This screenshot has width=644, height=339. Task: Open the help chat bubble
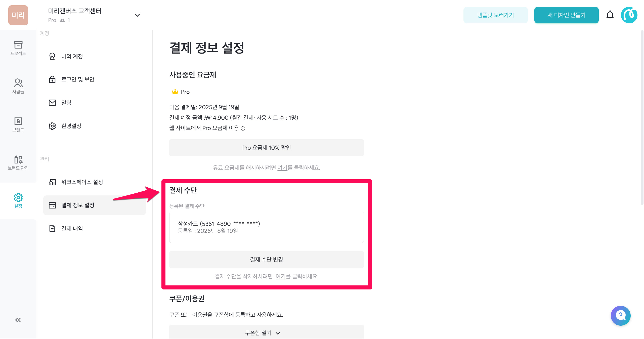click(x=620, y=315)
